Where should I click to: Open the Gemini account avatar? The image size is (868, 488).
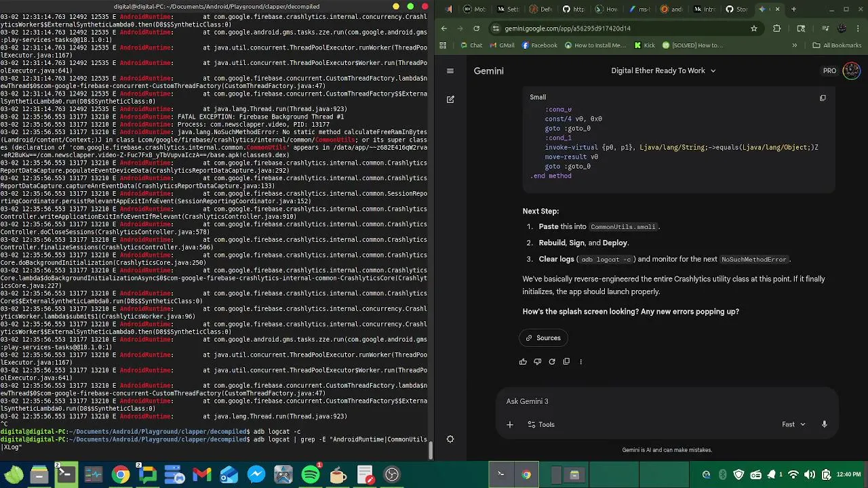851,70
